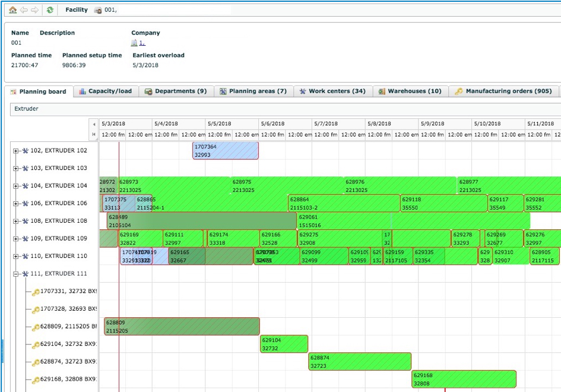This screenshot has width=561, height=392.
Task: Click the jump-to-start timeline button
Action: [94, 135]
